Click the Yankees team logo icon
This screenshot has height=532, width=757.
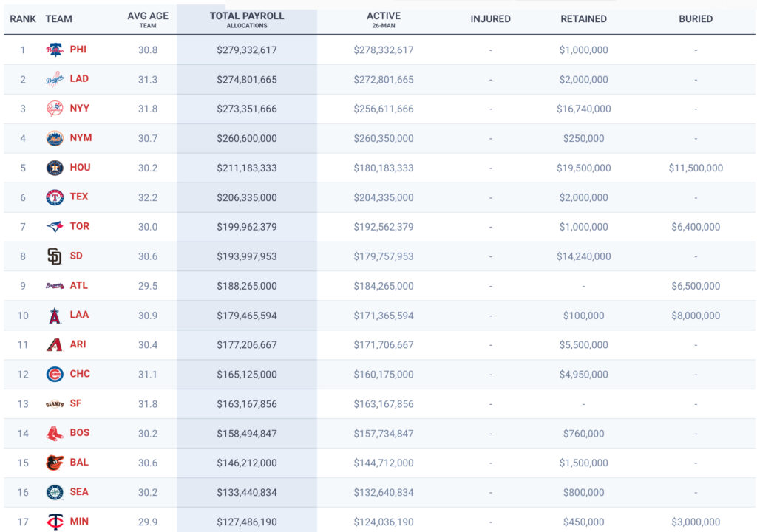click(55, 109)
